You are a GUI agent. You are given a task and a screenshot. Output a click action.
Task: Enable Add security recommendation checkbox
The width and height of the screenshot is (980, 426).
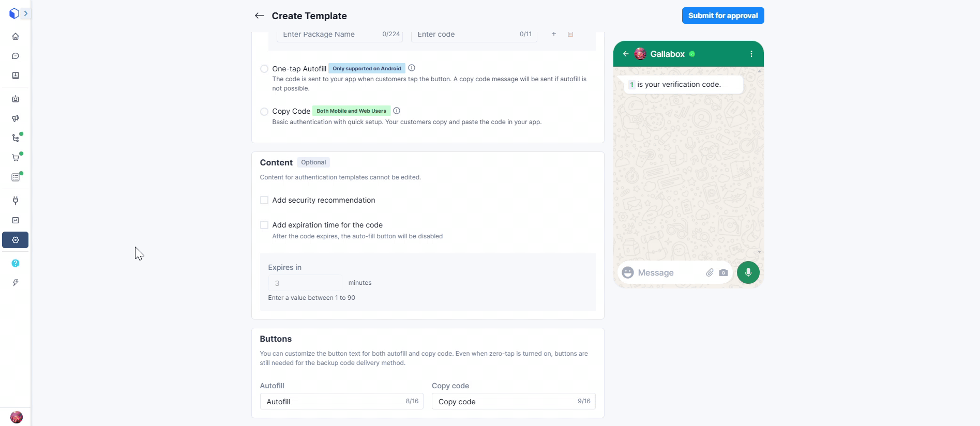pyautogui.click(x=264, y=200)
